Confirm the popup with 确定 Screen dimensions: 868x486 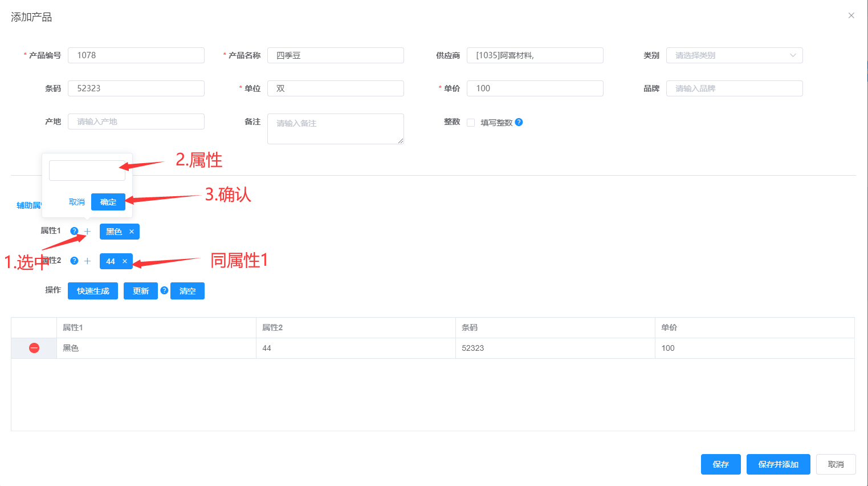click(108, 202)
